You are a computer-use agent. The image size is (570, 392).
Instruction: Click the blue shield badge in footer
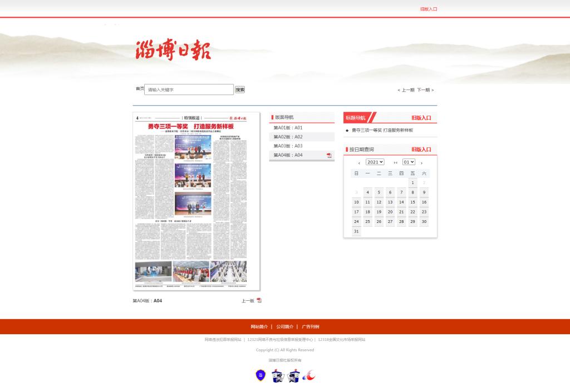click(x=261, y=375)
